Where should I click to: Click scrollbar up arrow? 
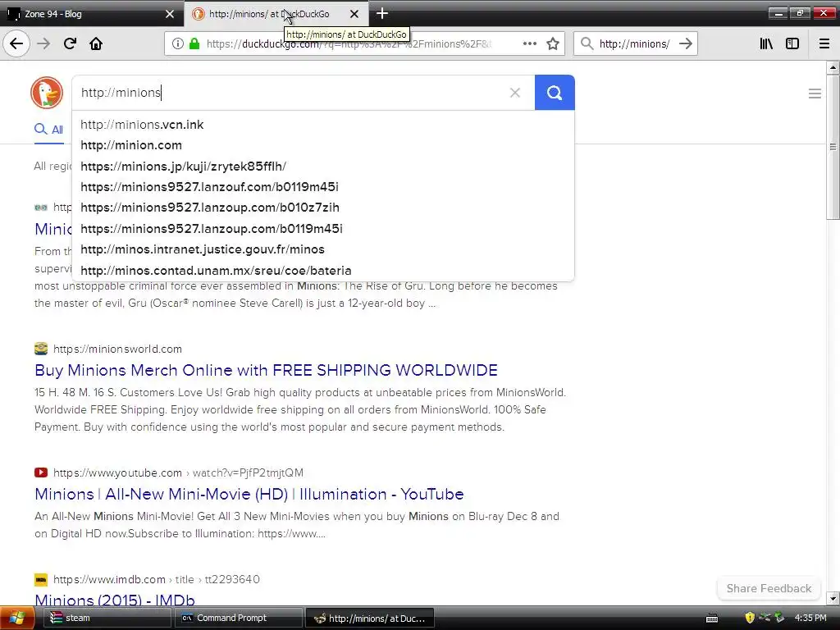click(833, 67)
